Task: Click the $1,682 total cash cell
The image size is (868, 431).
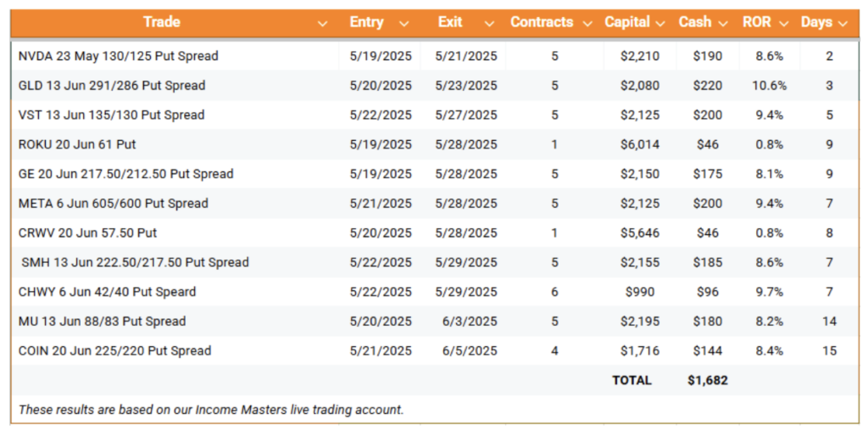Action: (708, 381)
